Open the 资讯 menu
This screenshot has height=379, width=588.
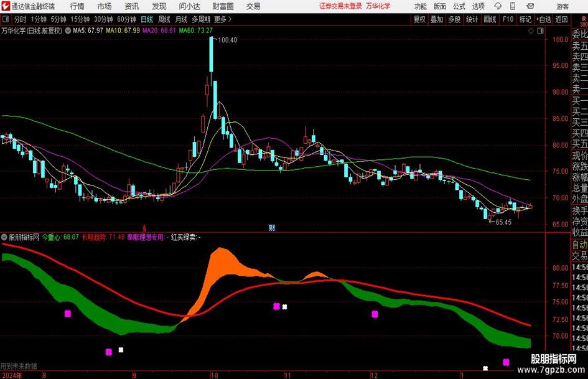132,6
